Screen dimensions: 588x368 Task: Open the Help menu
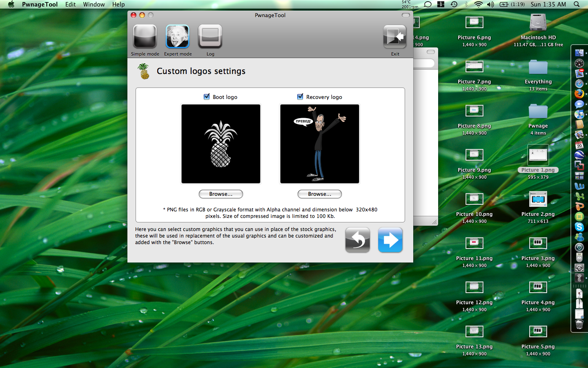click(x=118, y=4)
